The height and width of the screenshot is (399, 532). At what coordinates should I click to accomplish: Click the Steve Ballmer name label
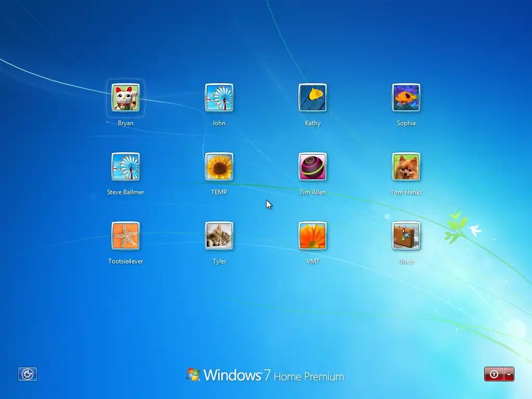click(126, 192)
